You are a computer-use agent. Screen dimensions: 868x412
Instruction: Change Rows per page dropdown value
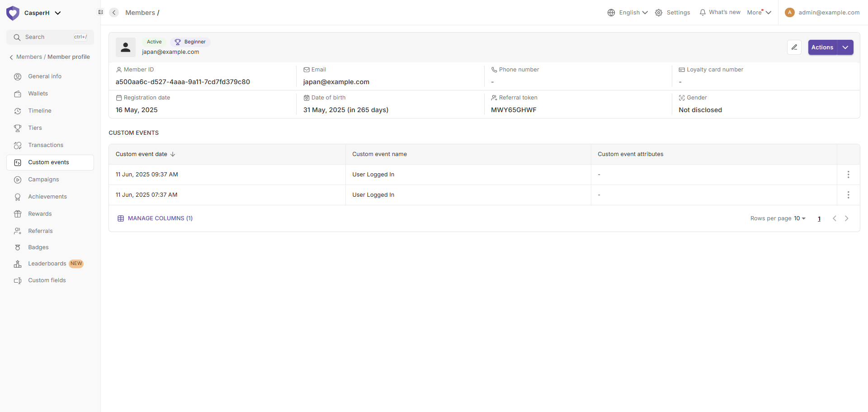[x=799, y=218]
